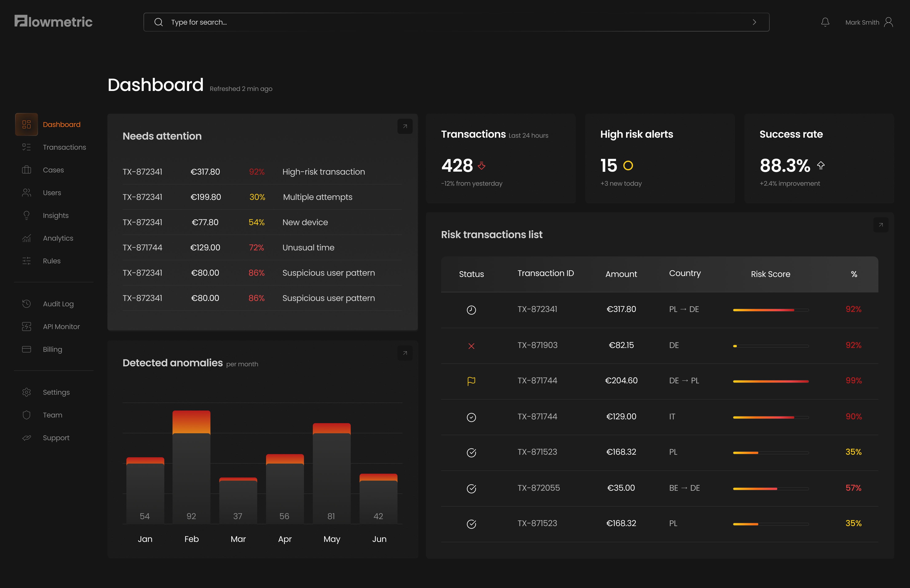Sort by the Amount column header
The height and width of the screenshot is (588, 910).
click(x=621, y=274)
